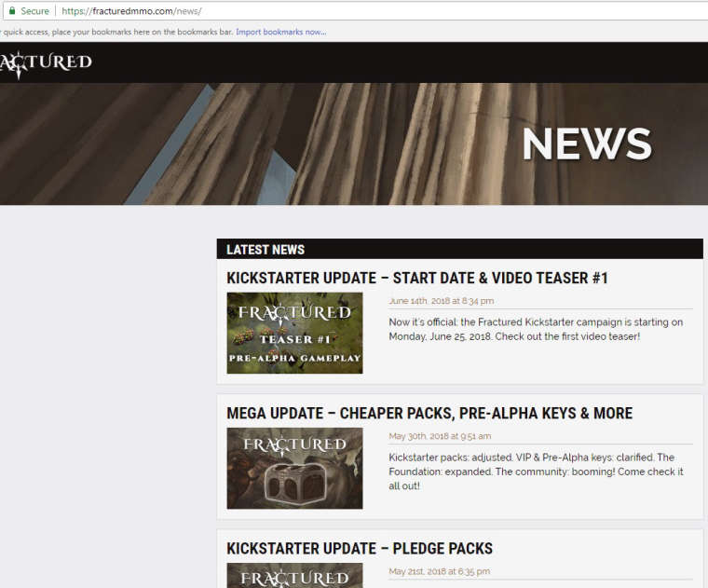Open Mega Update Cheaper Packs headline

(x=429, y=413)
